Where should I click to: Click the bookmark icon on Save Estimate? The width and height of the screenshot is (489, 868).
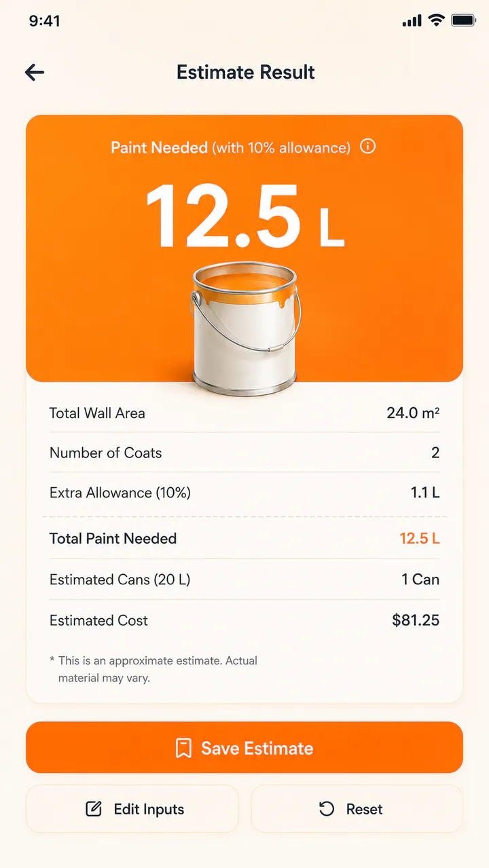[183, 748]
